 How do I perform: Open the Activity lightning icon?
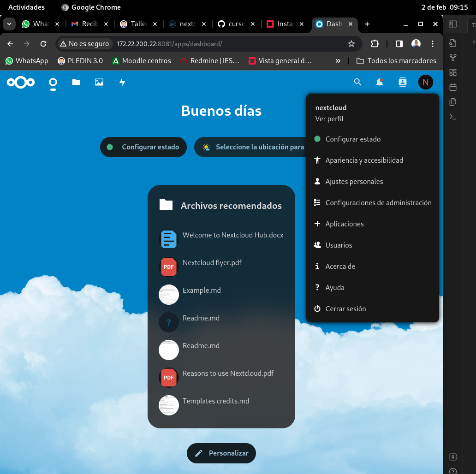click(x=122, y=82)
